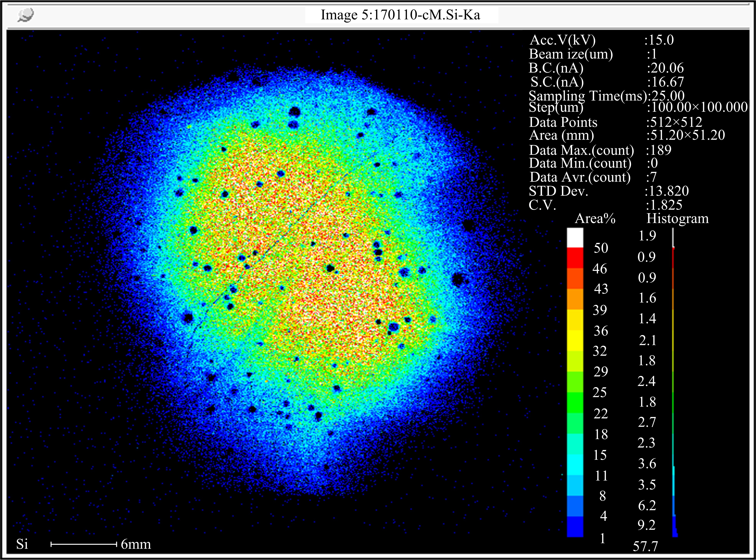Select the dark blue swatch between 4 and 1

[x=575, y=527]
